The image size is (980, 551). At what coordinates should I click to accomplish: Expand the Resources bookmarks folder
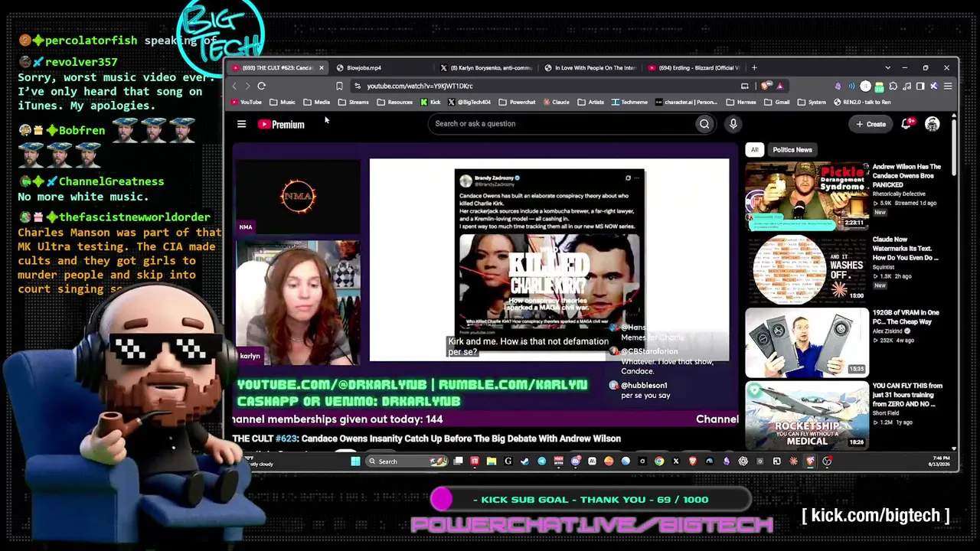click(x=394, y=103)
